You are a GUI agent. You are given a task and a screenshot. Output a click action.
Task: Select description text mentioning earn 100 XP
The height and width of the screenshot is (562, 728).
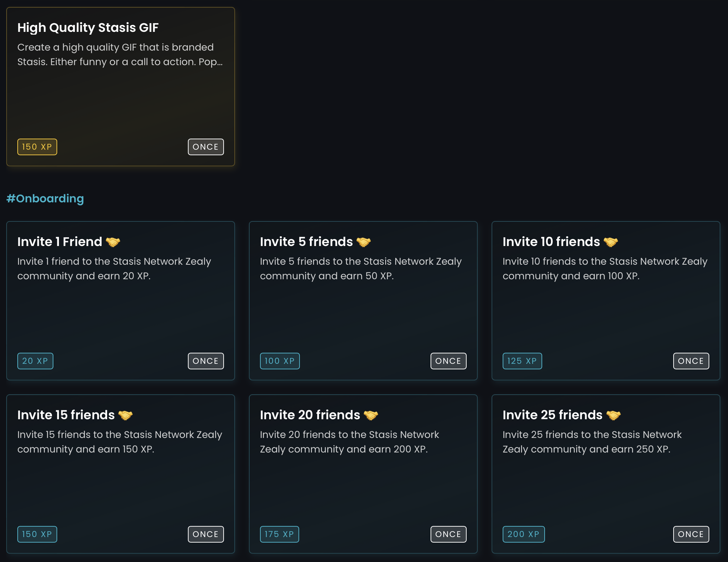(605, 269)
